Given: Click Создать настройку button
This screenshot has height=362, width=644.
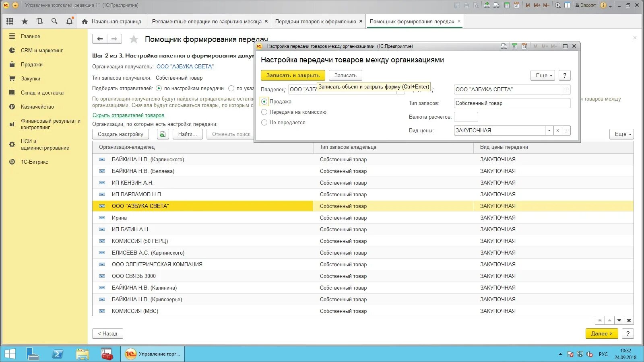Looking at the screenshot, I should coord(120,134).
